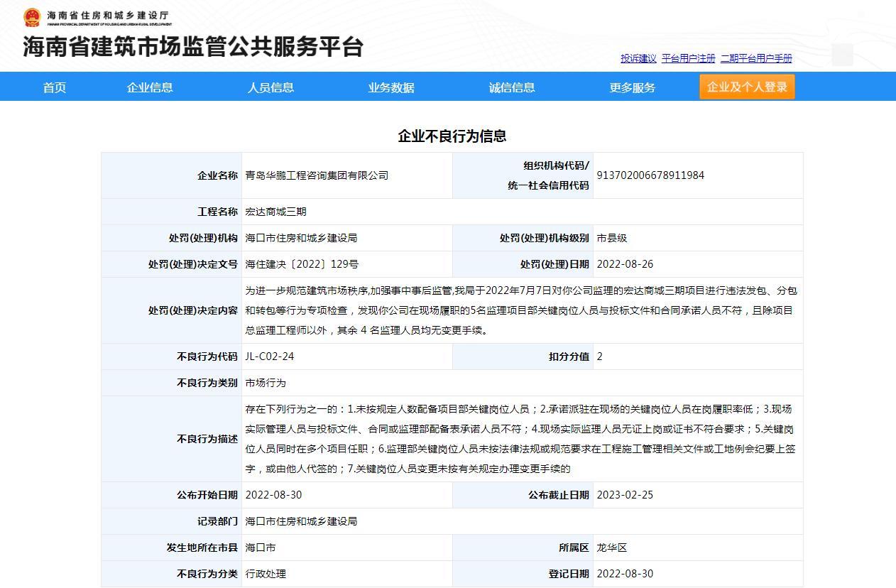Select penalty date 2022-08-26
The image size is (896, 588).
click(625, 264)
